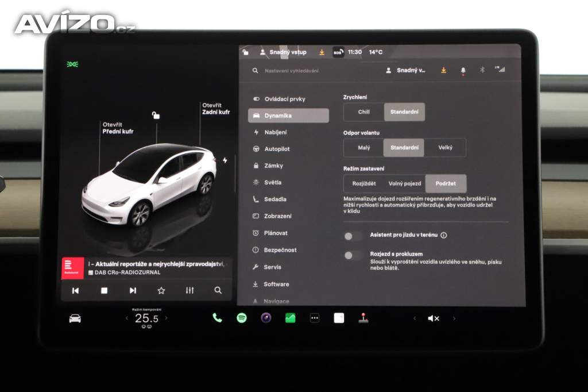The height and width of the screenshot is (392, 588).
Task: Open the media equalizer settings icon
Action: pos(189,290)
